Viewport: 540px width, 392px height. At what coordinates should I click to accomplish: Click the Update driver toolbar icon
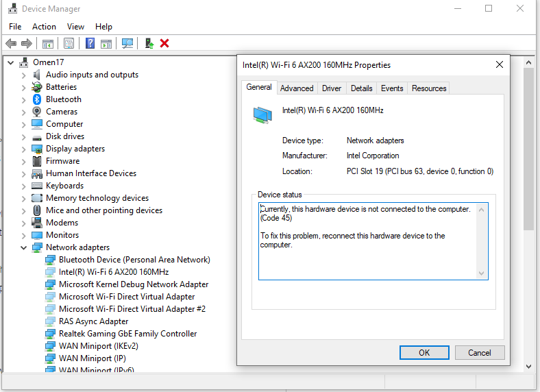pos(149,43)
